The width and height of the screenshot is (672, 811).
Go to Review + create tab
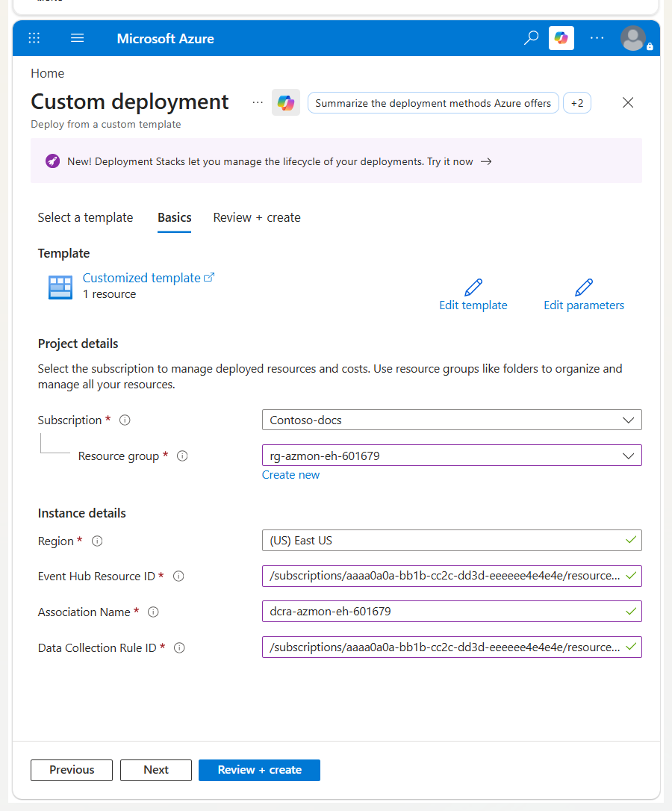pos(257,218)
